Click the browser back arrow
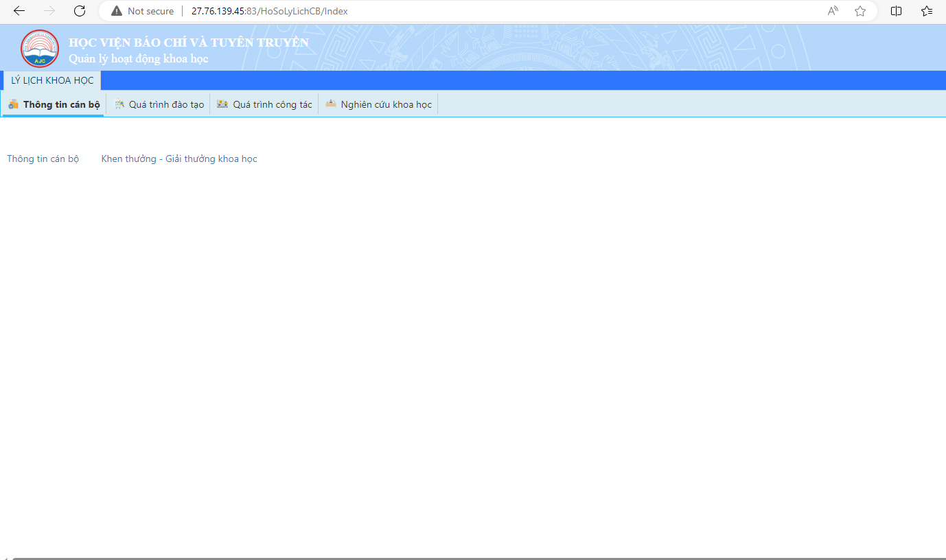The width and height of the screenshot is (946, 560). (19, 11)
